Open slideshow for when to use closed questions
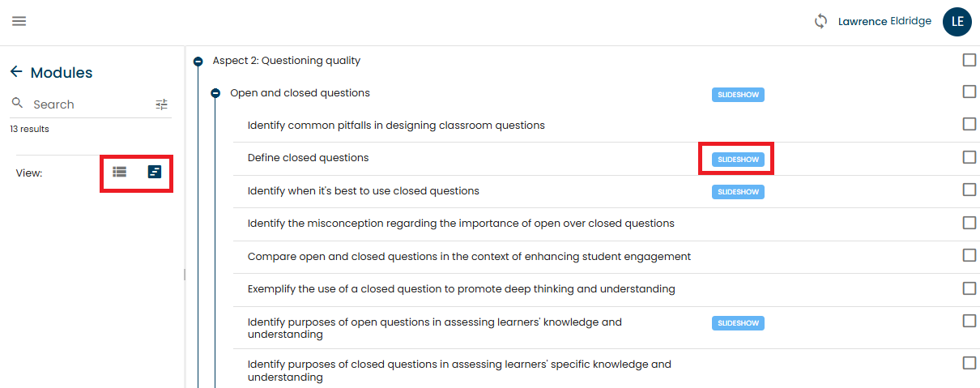980x388 pixels. (738, 192)
